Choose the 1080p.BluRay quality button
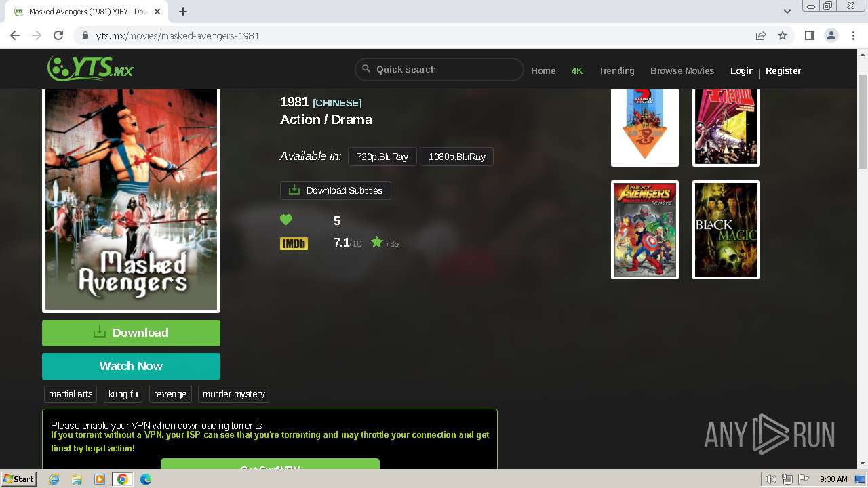The height and width of the screenshot is (488, 868). tap(457, 157)
